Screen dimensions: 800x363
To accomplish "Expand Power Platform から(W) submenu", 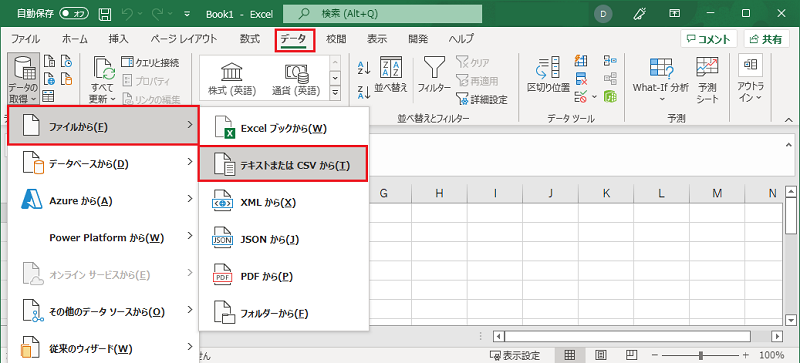I will [103, 237].
